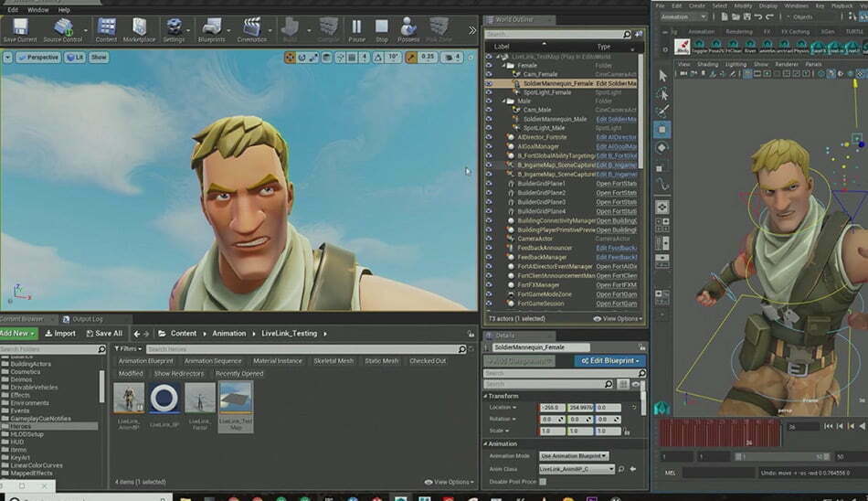This screenshot has width=868, height=501.
Task: Toggle rotation snapping angle icon
Action: coord(378,57)
